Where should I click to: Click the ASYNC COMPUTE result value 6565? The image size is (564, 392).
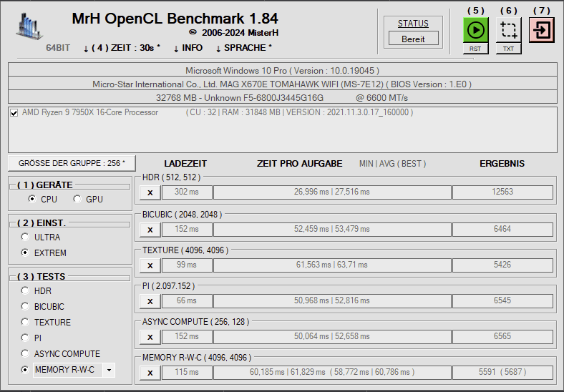point(502,337)
